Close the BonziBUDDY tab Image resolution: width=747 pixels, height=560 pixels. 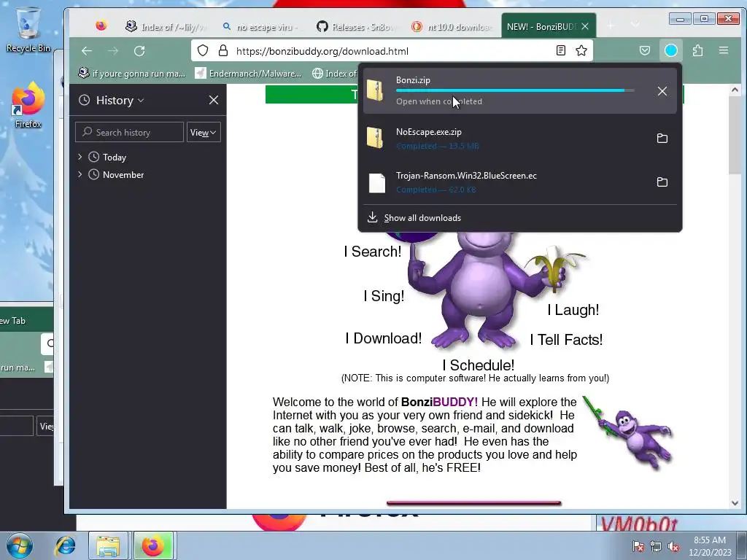585,27
